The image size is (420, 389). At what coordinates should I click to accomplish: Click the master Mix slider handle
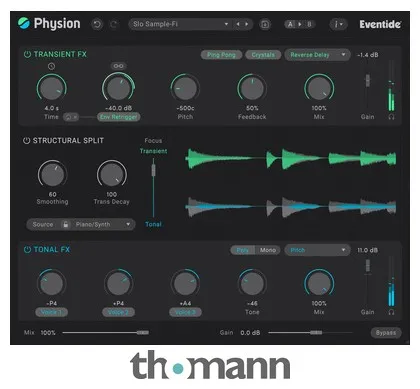143,332
